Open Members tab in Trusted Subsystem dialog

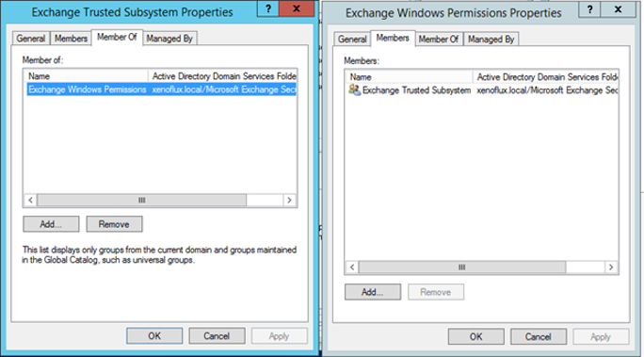coord(71,39)
